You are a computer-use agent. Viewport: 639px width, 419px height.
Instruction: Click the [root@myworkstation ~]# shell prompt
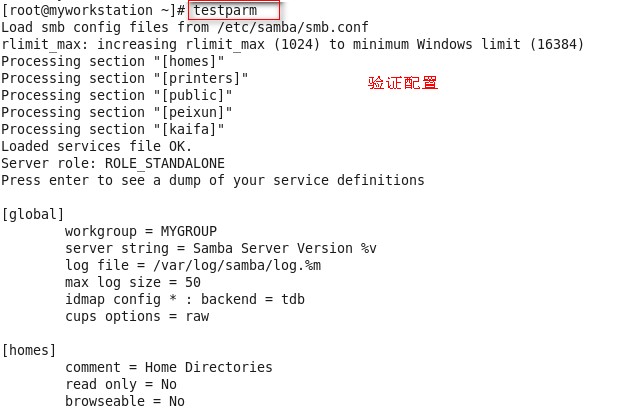[94, 10]
